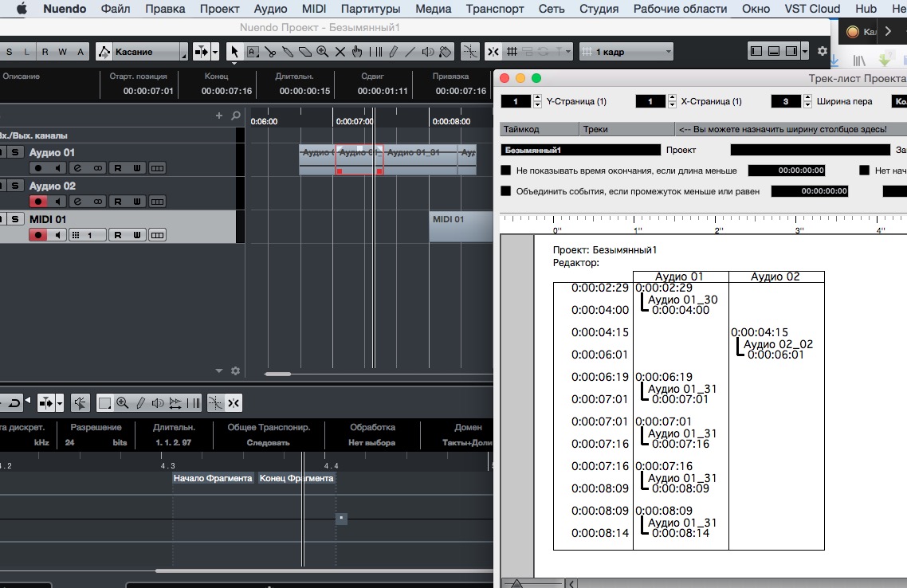Screen dimensions: 907x588
Task: Select the Time Warp tool
Action: tap(375, 52)
